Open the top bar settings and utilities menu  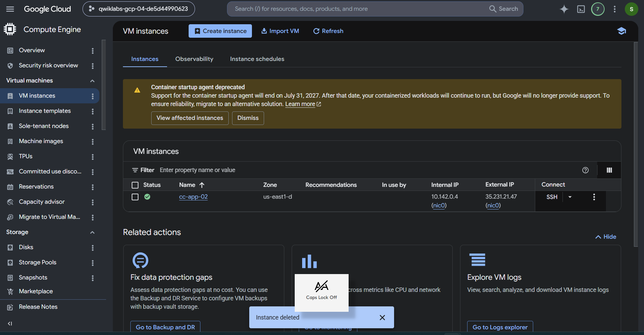click(x=615, y=9)
